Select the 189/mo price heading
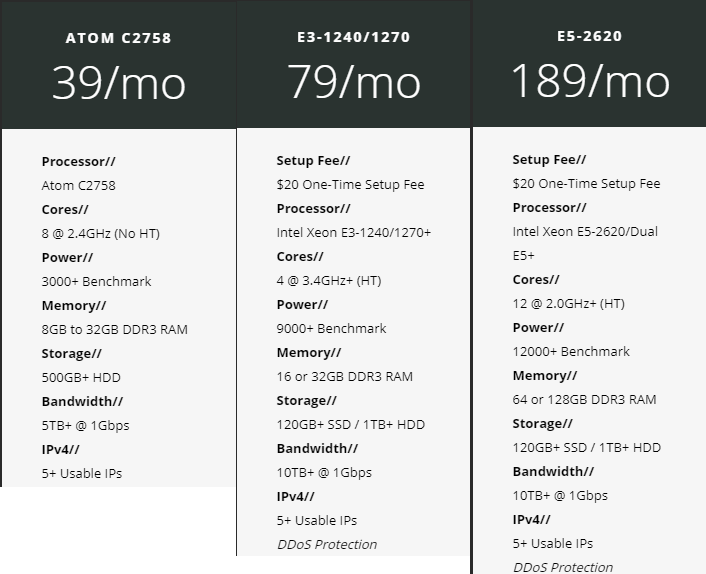The image size is (706, 574). 589,80
